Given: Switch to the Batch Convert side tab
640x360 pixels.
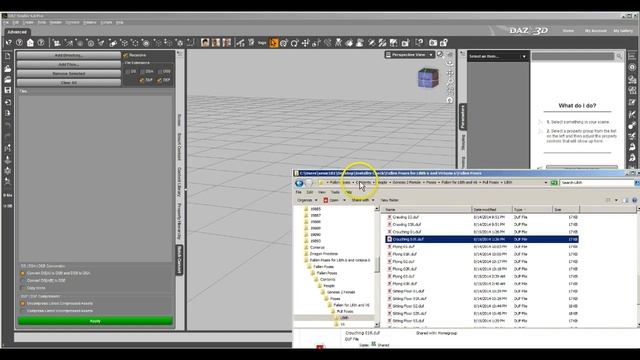Looking at the screenshot, I should tap(179, 260).
